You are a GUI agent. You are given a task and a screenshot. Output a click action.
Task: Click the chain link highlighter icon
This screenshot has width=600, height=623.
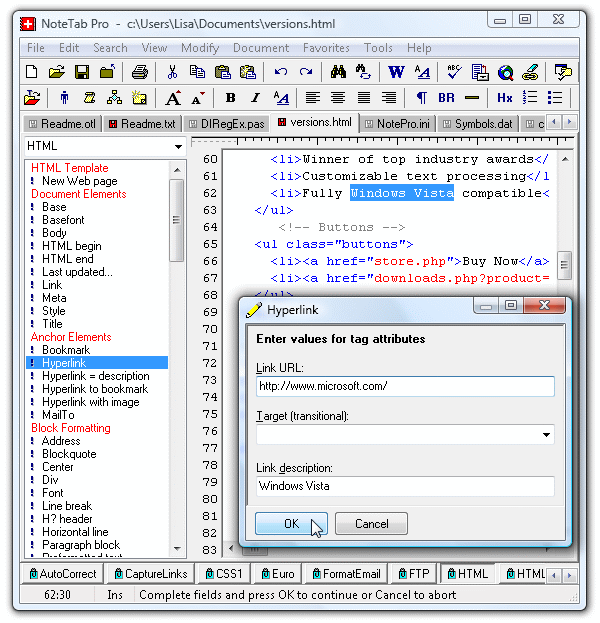[530, 72]
